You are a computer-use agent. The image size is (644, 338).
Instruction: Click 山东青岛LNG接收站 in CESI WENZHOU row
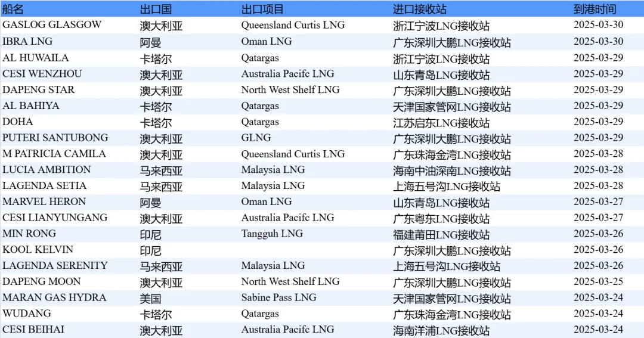pyautogui.click(x=441, y=75)
